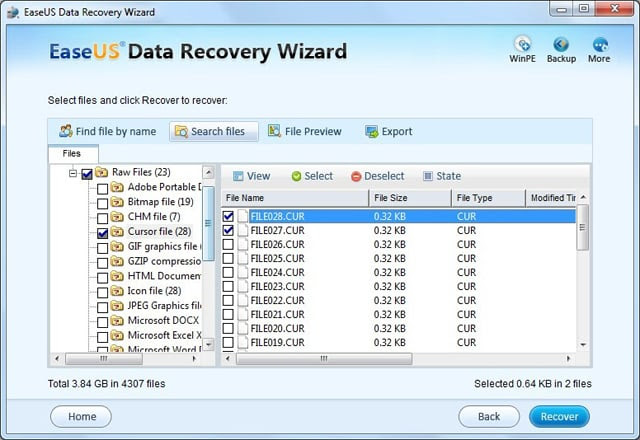Click Find file by name
This screenshot has width=640, height=440.
coord(108,131)
